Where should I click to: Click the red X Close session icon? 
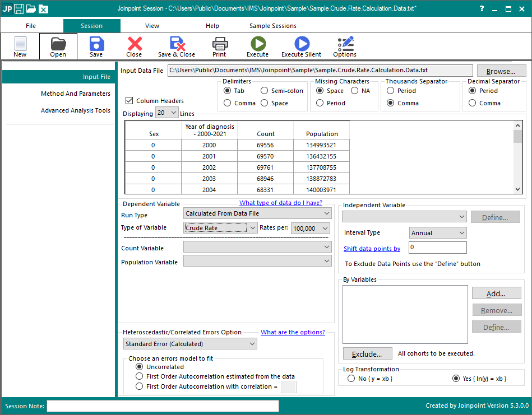(x=135, y=46)
